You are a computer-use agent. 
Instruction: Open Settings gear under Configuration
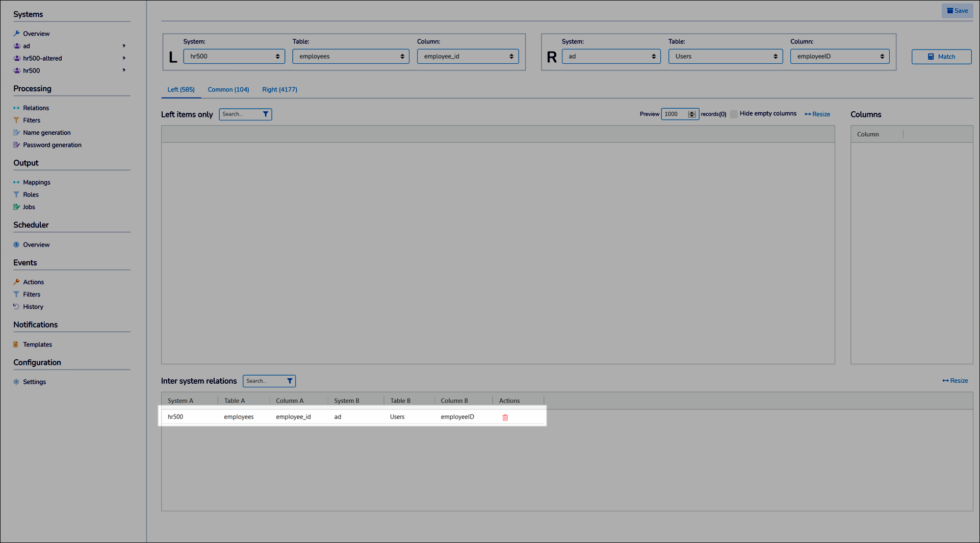pyautogui.click(x=16, y=382)
